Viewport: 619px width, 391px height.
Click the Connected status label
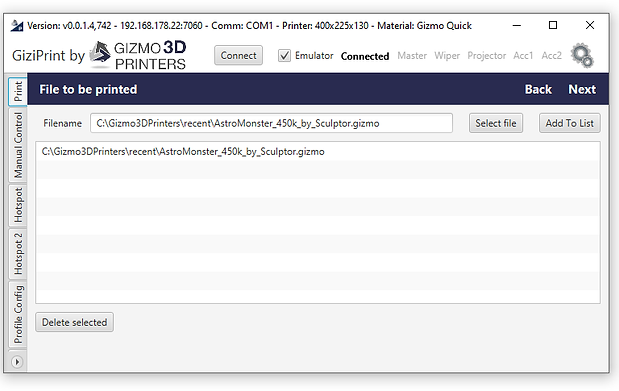[x=365, y=56]
